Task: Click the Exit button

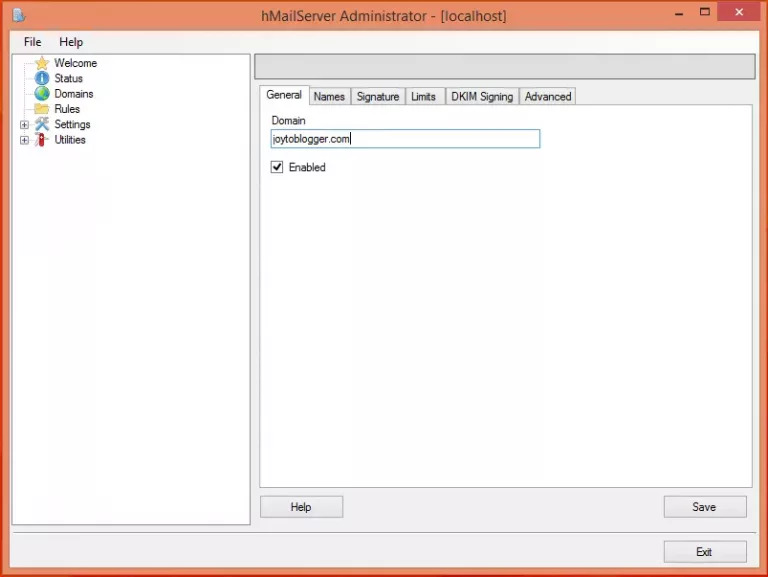Action: 704,552
